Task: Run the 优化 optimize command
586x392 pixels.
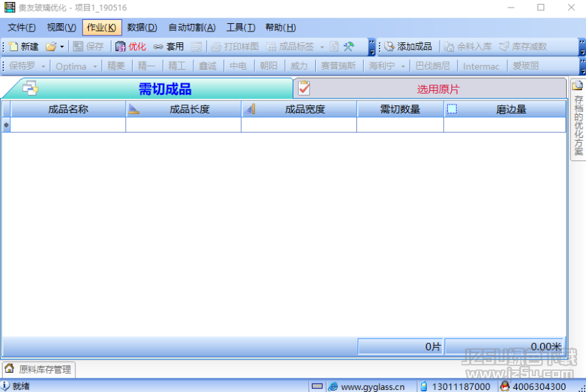Action: 131,46
